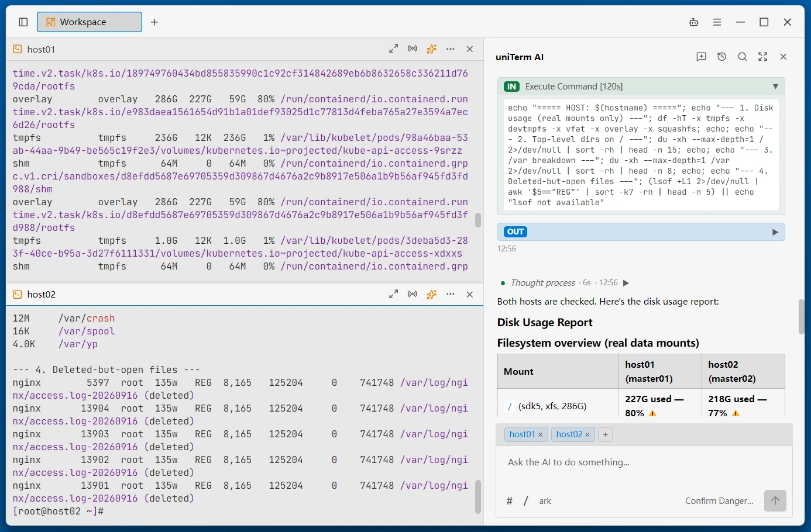The image size is (811, 532).
Task: Click the AI robot icon in title bar
Action: pos(694,22)
